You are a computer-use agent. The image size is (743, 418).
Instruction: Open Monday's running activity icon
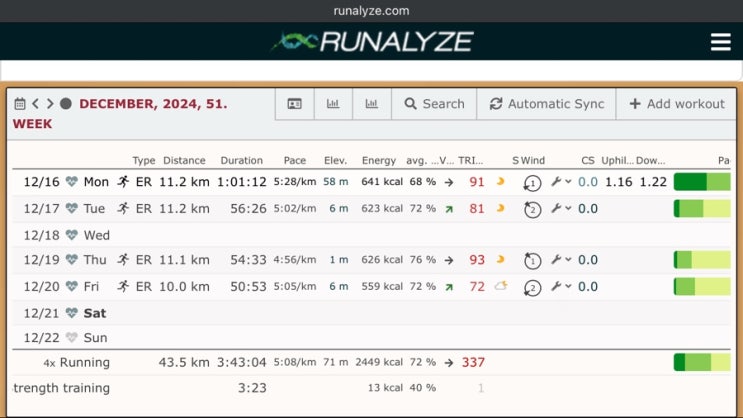click(123, 182)
